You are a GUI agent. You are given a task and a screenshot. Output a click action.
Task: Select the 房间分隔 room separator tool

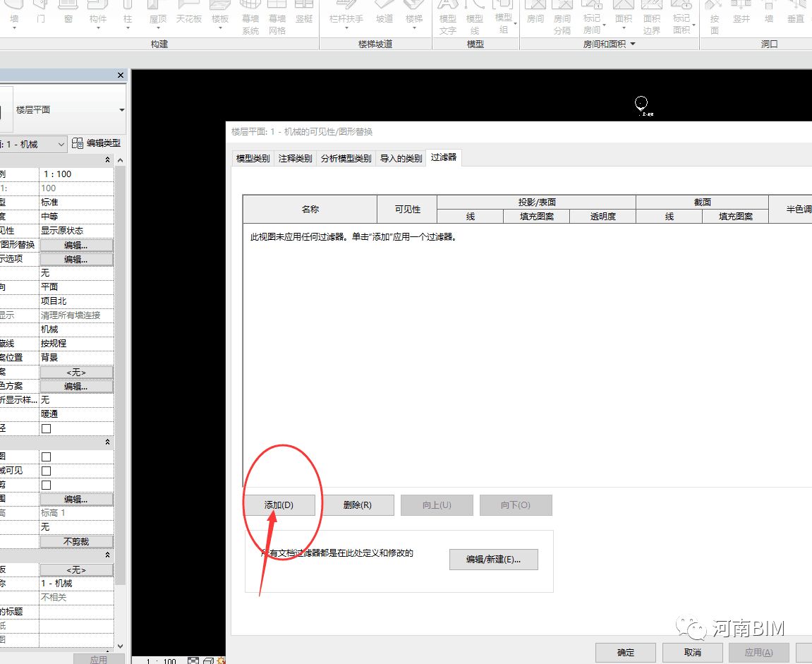tap(562, 18)
